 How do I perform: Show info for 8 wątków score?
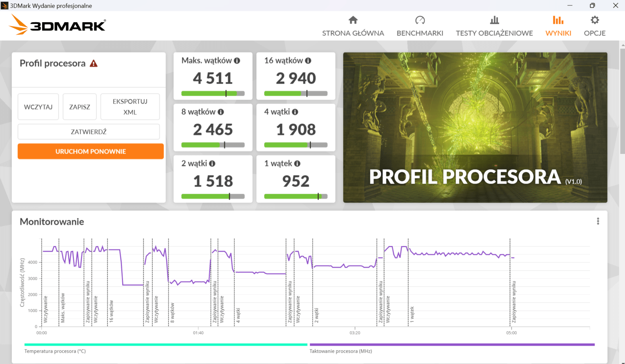(x=221, y=112)
